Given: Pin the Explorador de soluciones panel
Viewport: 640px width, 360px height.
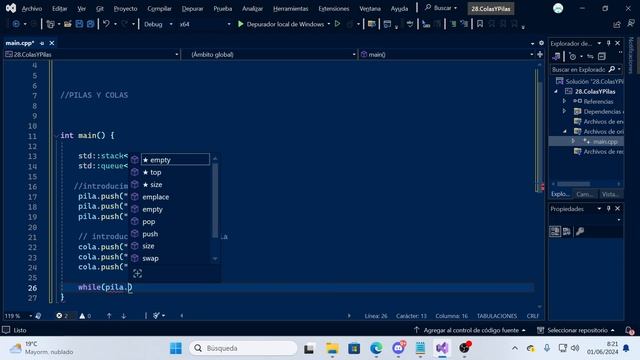Looking at the screenshot, I should click(x=609, y=43).
